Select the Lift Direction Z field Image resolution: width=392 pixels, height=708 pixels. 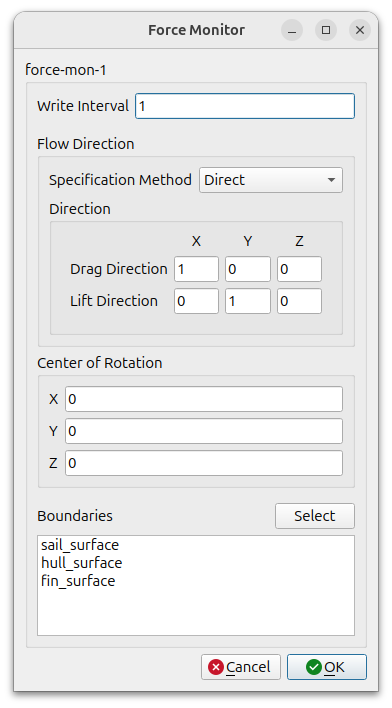click(299, 301)
